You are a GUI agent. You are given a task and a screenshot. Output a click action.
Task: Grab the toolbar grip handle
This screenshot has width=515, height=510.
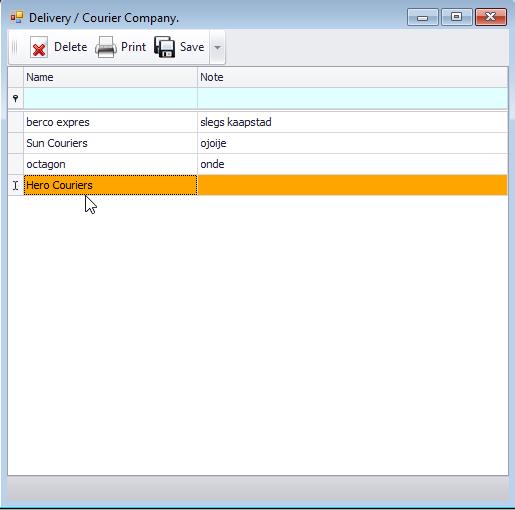14,47
